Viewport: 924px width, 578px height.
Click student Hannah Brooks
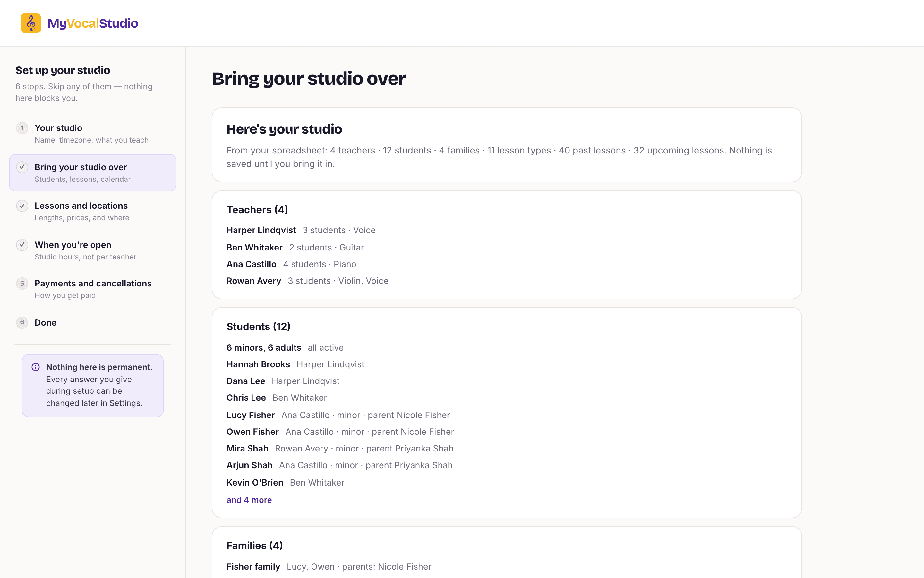tap(258, 364)
